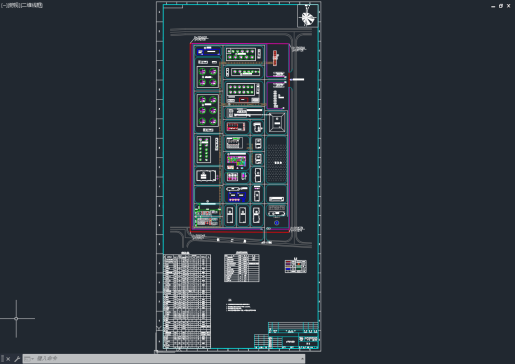Grab the command line drag handle grip
The image size is (515, 364).
tap(2, 359)
